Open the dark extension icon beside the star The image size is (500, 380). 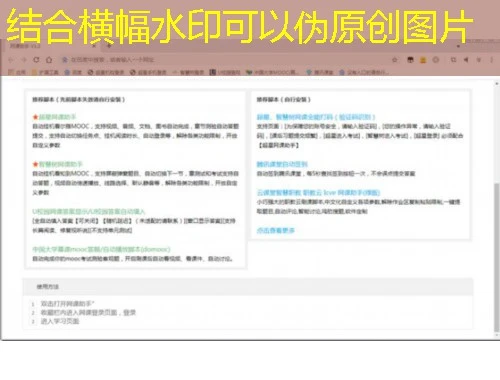[411, 60]
